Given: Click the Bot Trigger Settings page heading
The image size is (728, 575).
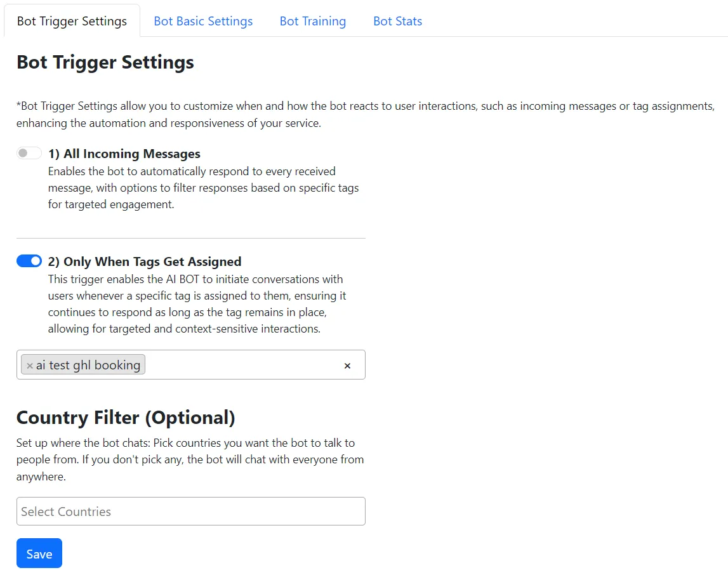Looking at the screenshot, I should click(105, 62).
